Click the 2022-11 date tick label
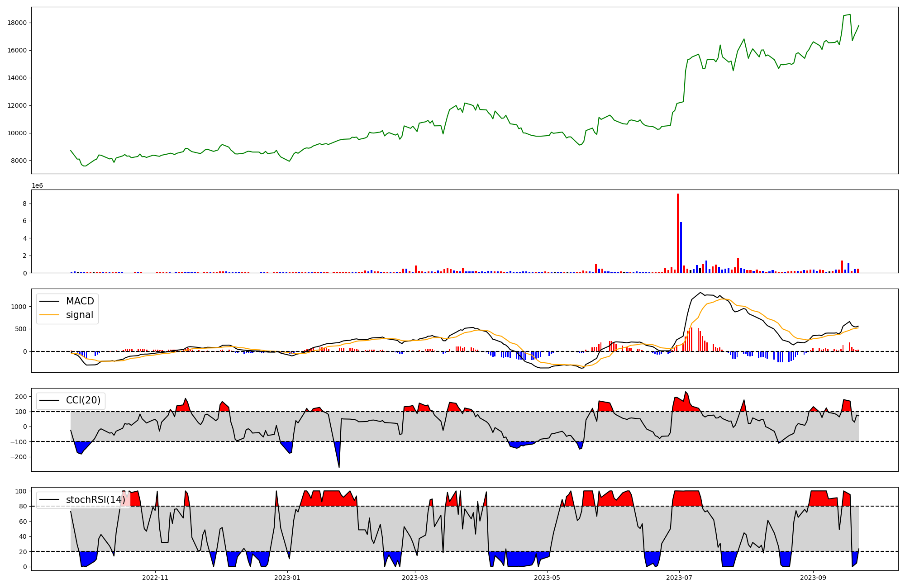This screenshot has width=905, height=588. click(155, 578)
